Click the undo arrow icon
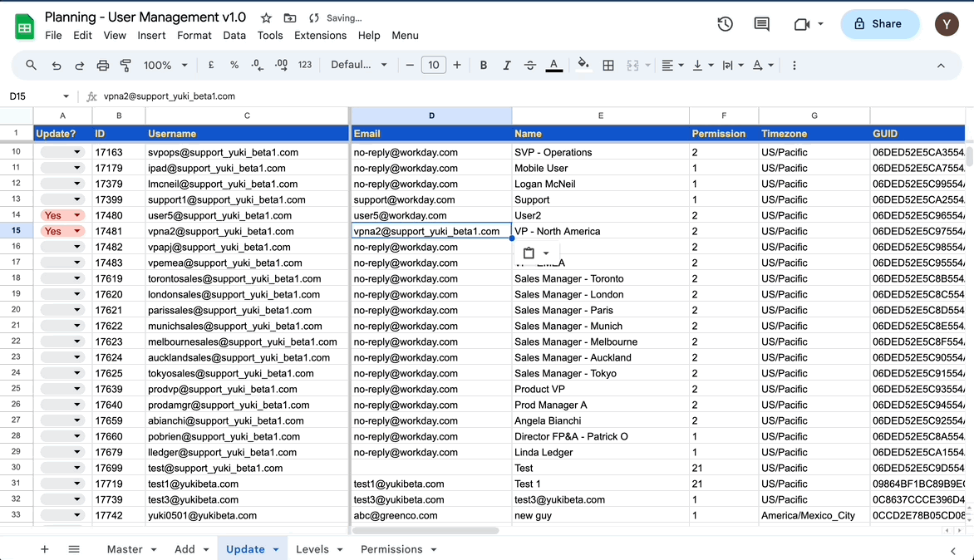Image resolution: width=974 pixels, height=560 pixels. (57, 66)
